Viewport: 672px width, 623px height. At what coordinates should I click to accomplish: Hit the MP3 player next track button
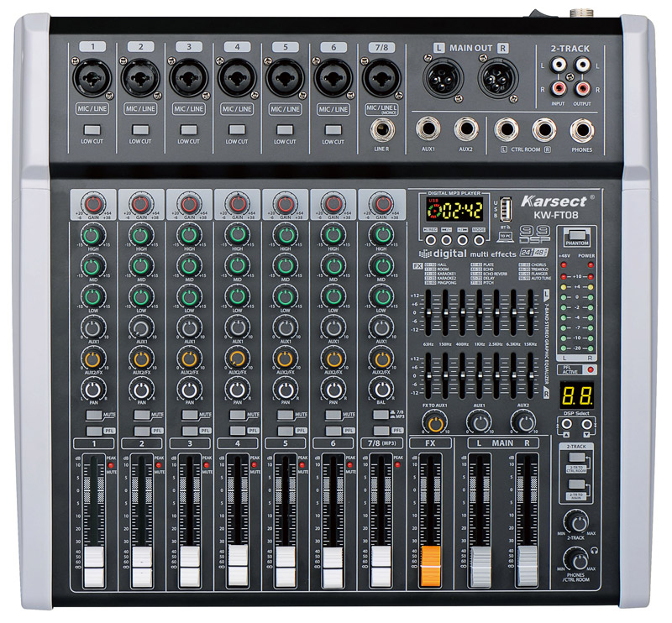(x=462, y=240)
